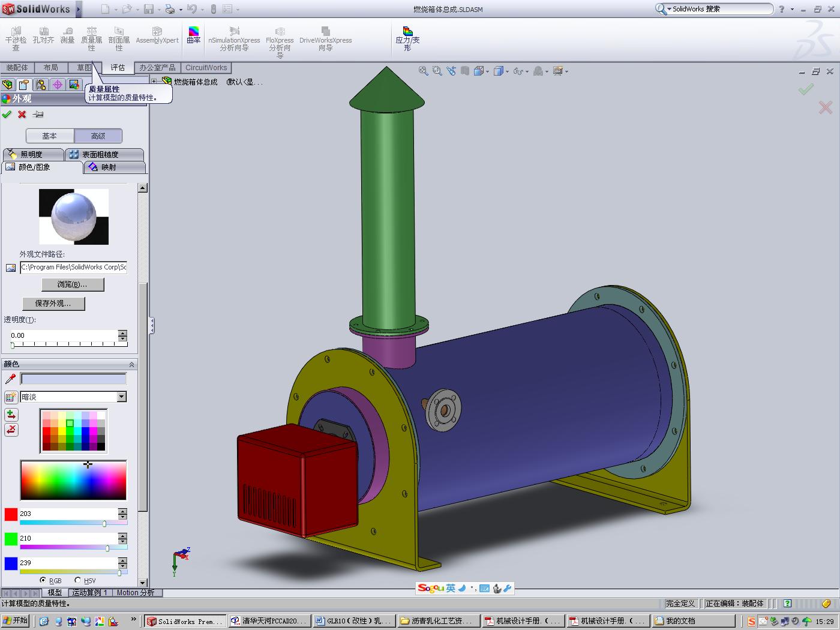Click the red channel slider

[73, 523]
